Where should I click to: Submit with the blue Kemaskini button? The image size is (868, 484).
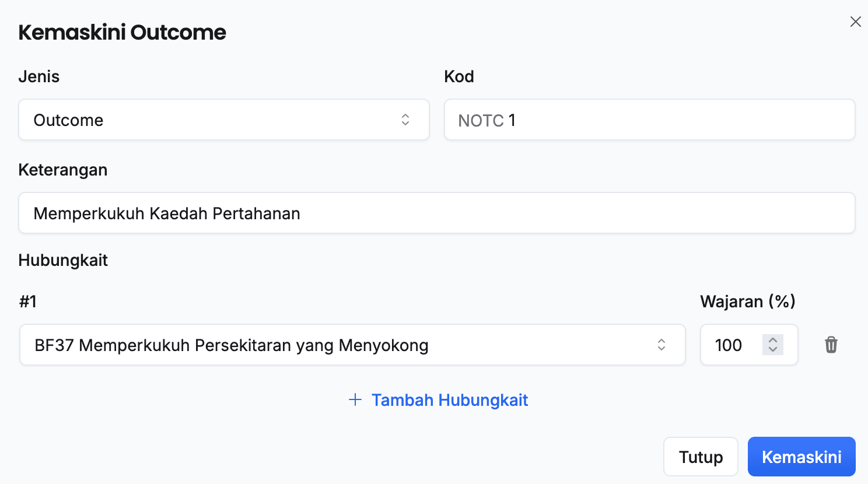tap(801, 457)
